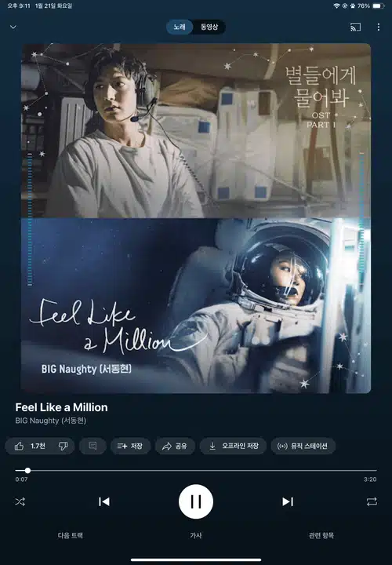Dislike the song with thumbs down
Image resolution: width=392 pixels, height=565 pixels.
(64, 446)
